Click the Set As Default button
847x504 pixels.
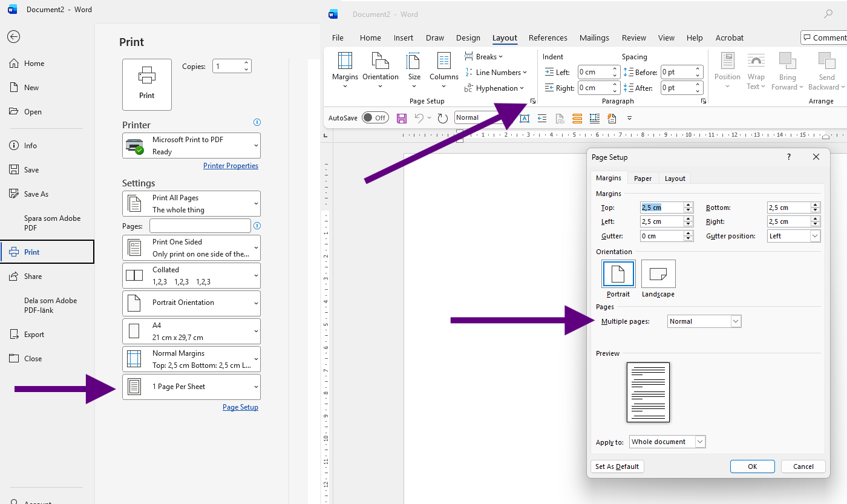click(x=617, y=466)
